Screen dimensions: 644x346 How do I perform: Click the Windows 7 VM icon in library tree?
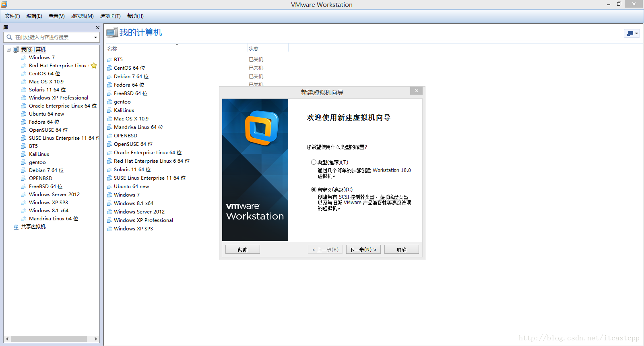pos(24,58)
